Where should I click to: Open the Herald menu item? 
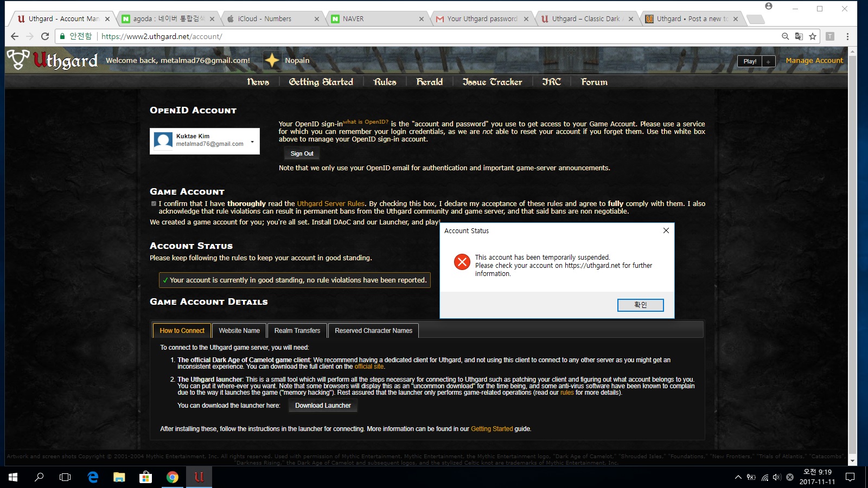pyautogui.click(x=429, y=82)
